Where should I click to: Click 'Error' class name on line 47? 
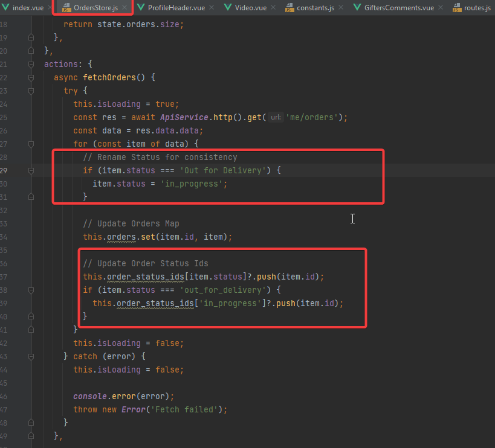click(x=134, y=409)
